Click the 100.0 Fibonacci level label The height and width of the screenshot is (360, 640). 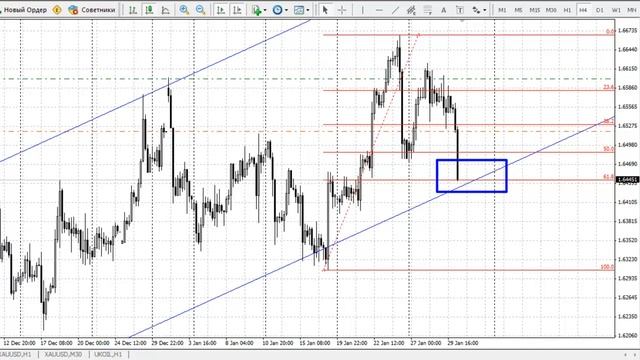(607, 267)
